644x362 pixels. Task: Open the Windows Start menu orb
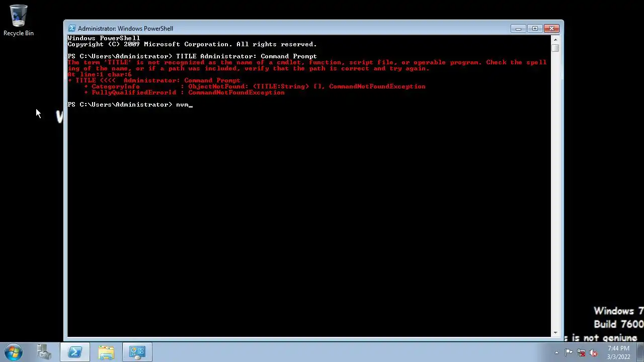pyautogui.click(x=13, y=352)
